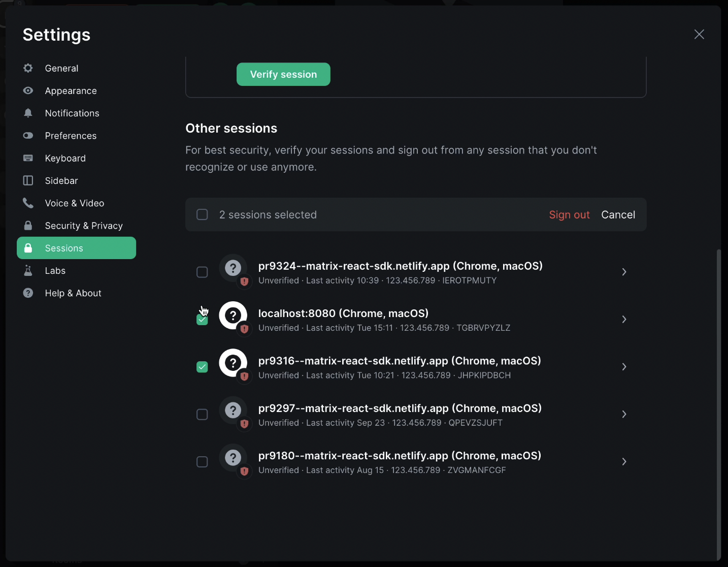Switch to the Preferences tab
The height and width of the screenshot is (567, 728).
click(71, 136)
